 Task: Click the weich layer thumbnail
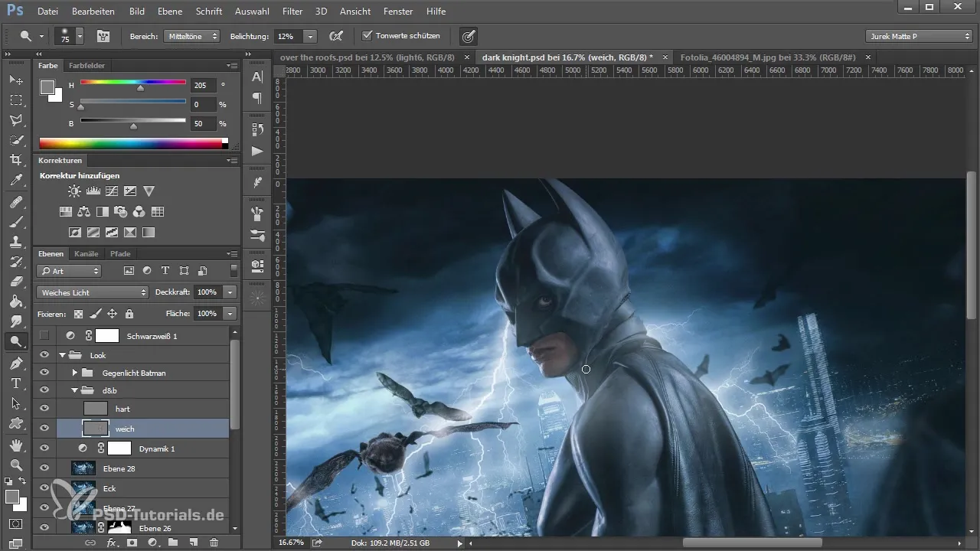click(x=96, y=429)
